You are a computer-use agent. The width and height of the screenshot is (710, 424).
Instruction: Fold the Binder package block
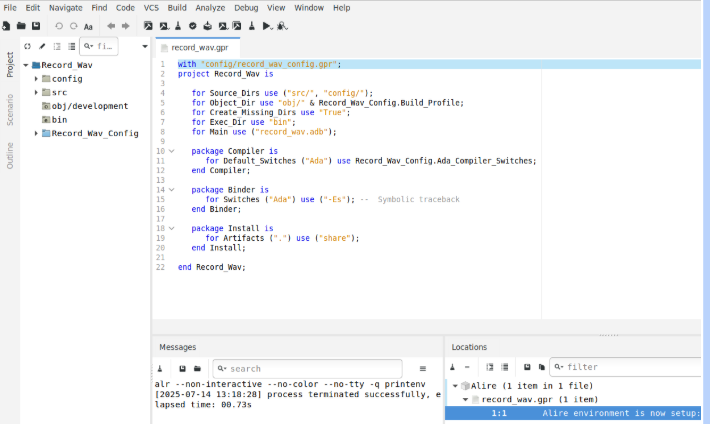[x=172, y=190]
